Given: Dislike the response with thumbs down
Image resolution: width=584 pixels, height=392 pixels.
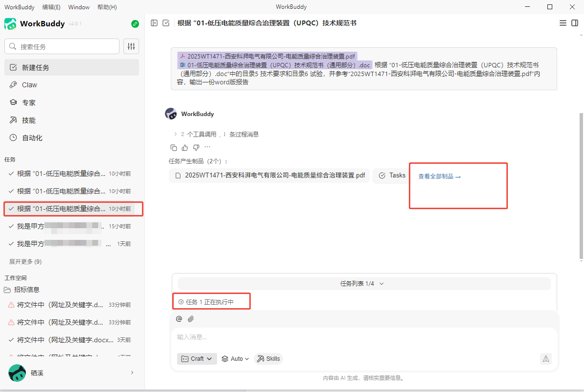Looking at the screenshot, I should click(196, 148).
